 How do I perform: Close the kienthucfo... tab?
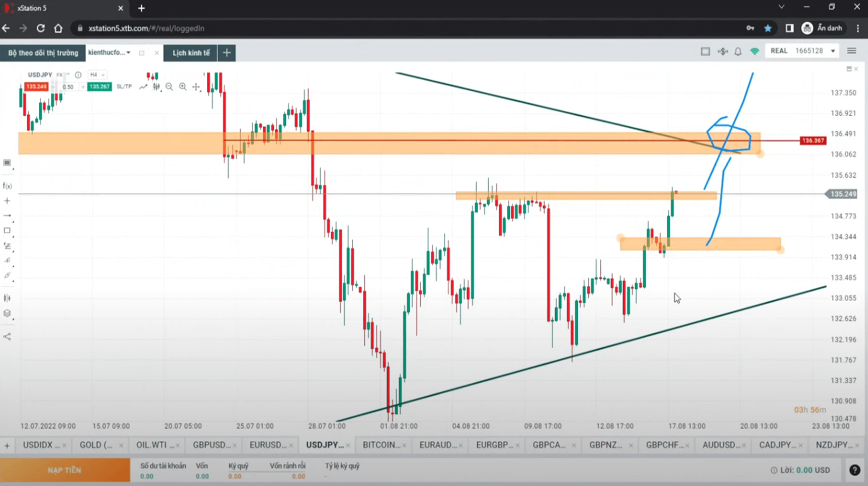point(157,53)
